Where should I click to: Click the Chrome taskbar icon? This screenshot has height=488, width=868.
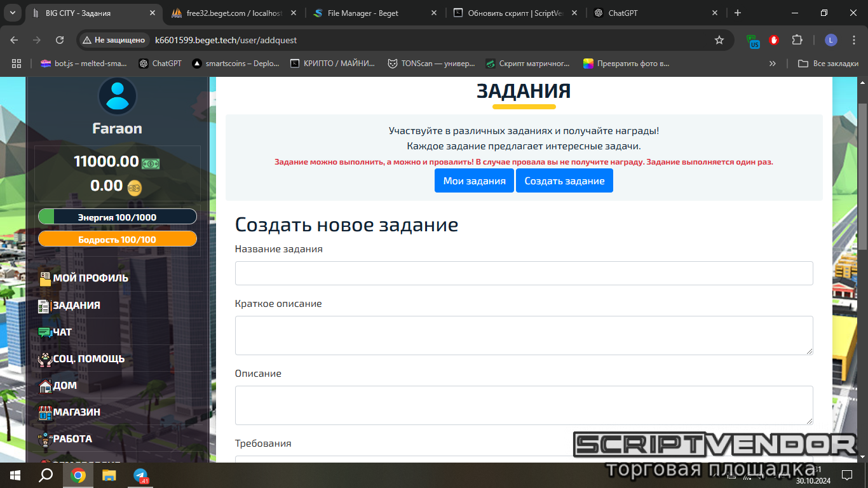pos(78,475)
